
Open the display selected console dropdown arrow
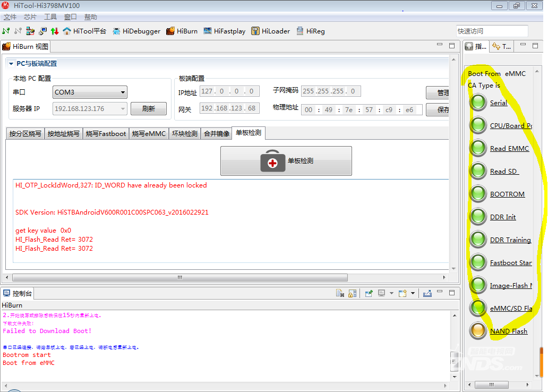coord(391,293)
